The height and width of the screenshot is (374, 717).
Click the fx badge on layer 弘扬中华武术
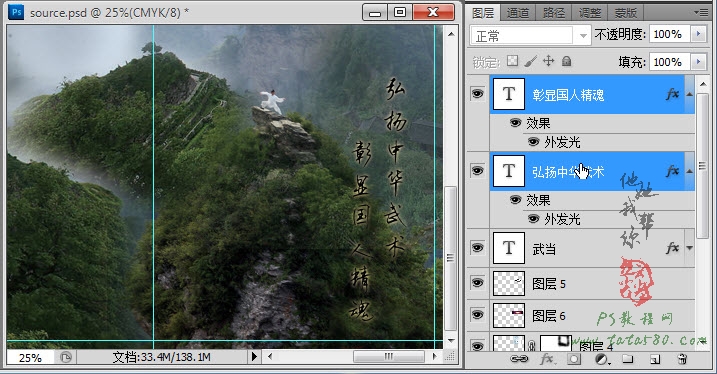click(x=672, y=171)
